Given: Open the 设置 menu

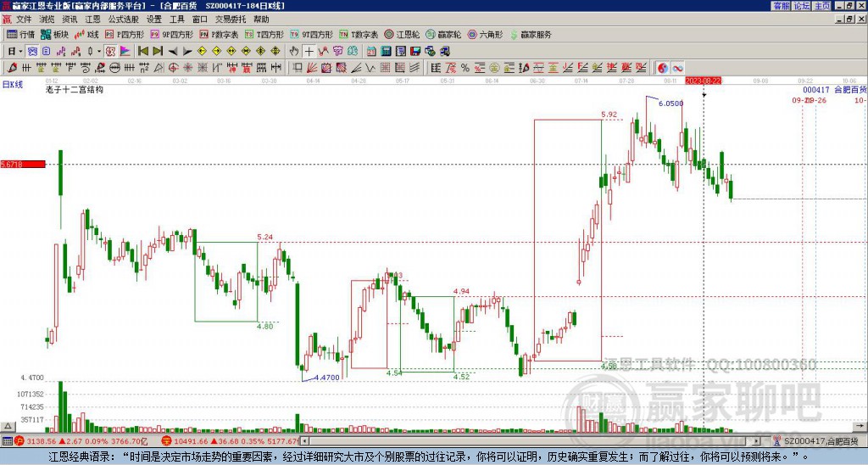Looking at the screenshot, I should pos(154,20).
